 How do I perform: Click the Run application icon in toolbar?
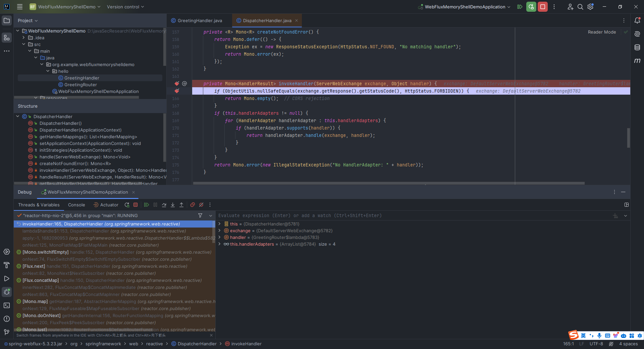pyautogui.click(x=520, y=7)
